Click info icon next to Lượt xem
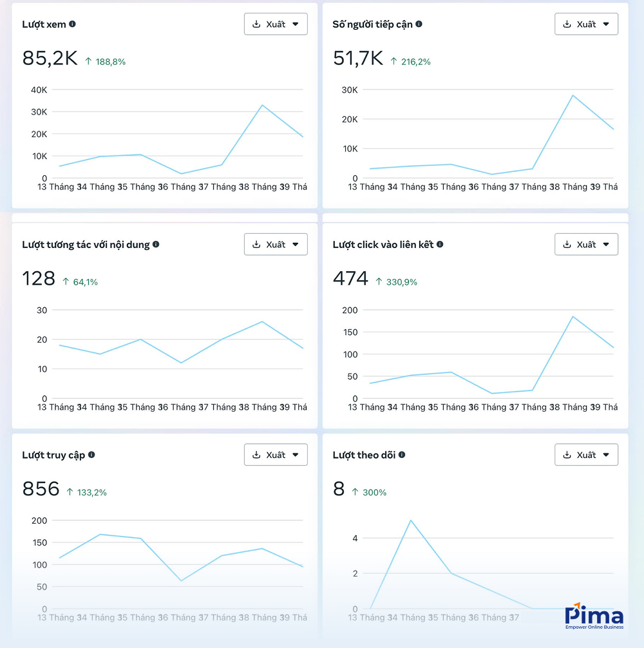The height and width of the screenshot is (648, 644). click(x=72, y=24)
